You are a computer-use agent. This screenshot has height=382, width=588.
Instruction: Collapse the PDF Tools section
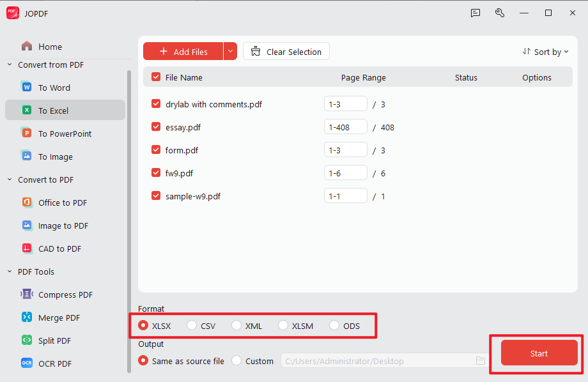point(10,271)
